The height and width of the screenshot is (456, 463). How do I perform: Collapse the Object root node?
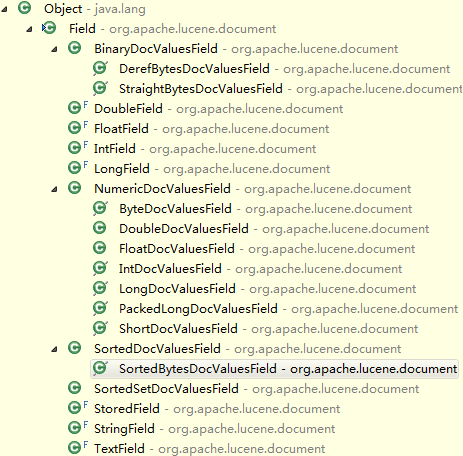4,9
